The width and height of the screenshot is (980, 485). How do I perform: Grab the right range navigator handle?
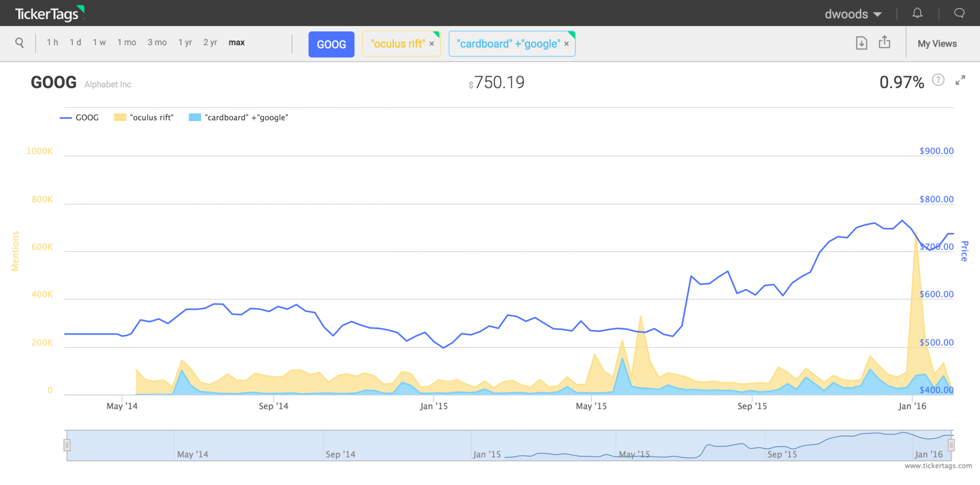pyautogui.click(x=951, y=445)
